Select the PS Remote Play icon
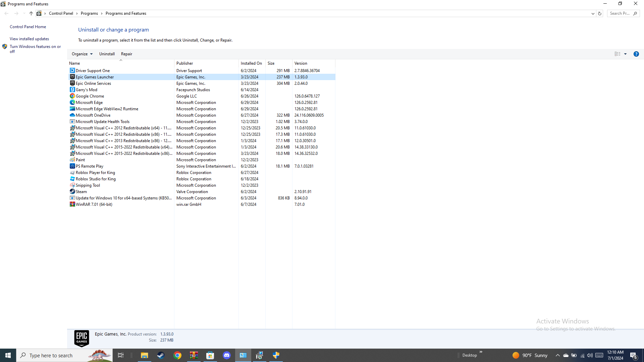Image resolution: width=644 pixels, height=362 pixels. coord(72,166)
